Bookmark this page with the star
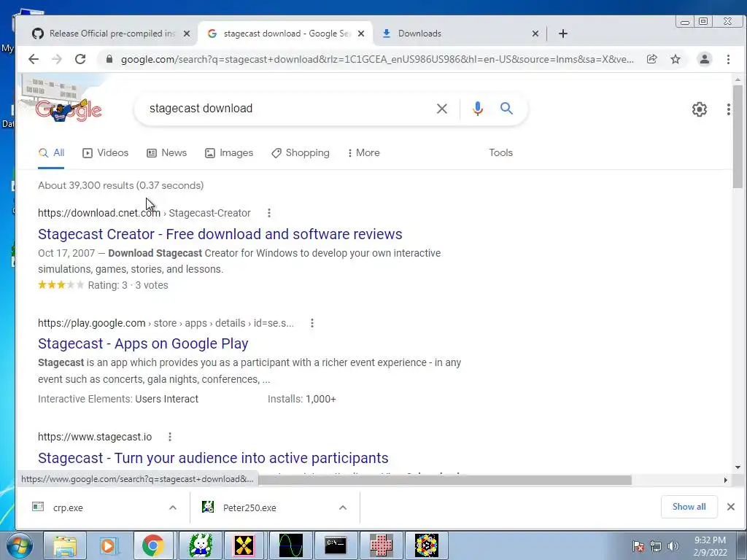The image size is (747, 560). (676, 59)
